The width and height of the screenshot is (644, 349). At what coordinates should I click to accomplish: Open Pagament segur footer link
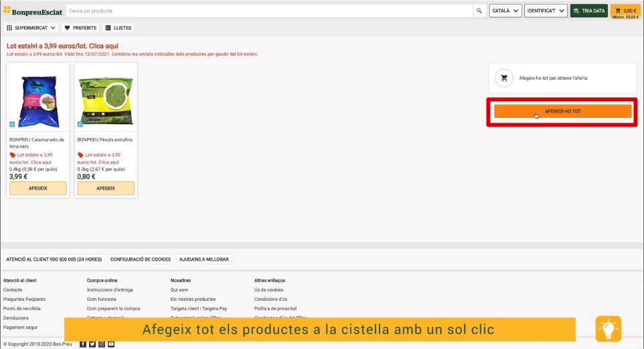coord(21,327)
